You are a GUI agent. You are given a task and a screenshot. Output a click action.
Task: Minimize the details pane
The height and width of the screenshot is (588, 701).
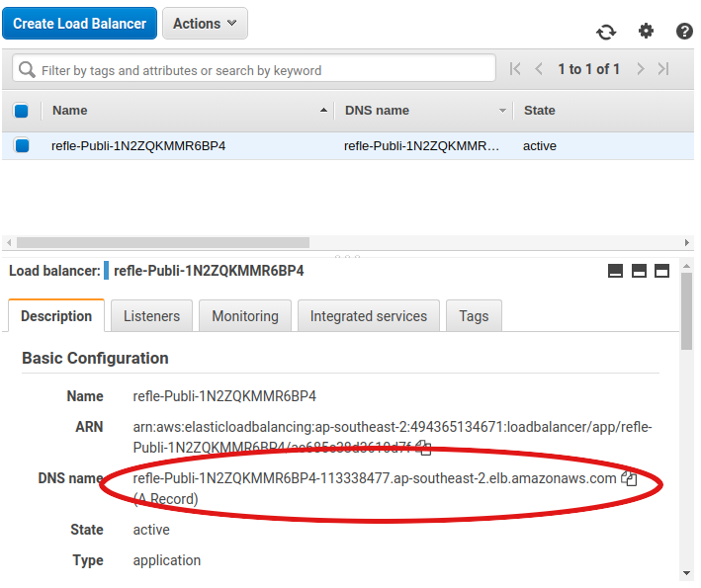[x=615, y=271]
